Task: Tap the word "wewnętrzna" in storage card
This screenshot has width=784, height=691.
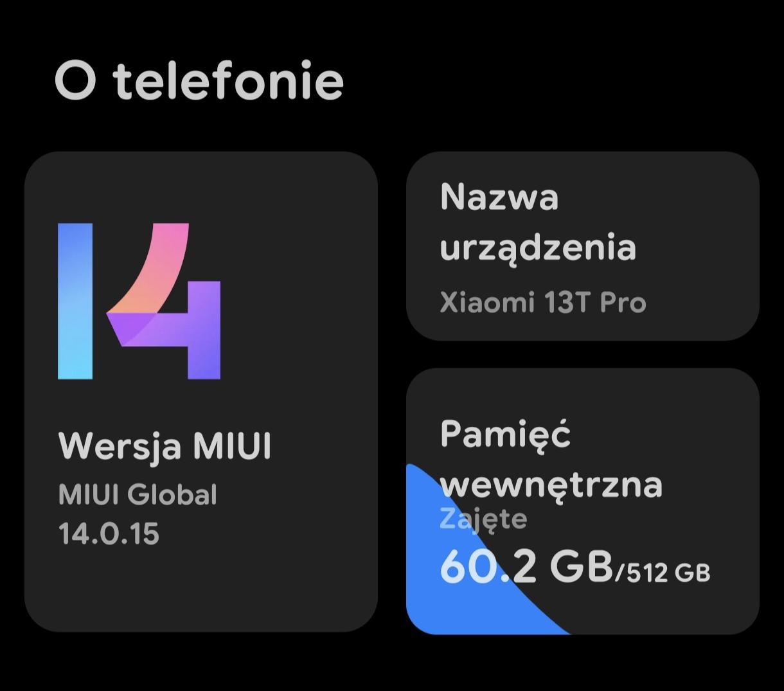Action: click(x=551, y=485)
